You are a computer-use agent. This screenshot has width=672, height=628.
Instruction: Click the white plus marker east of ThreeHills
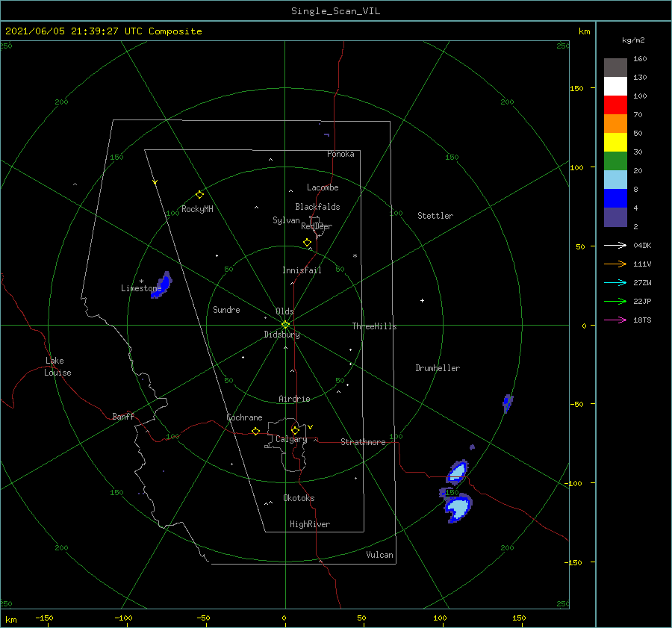pyautogui.click(x=422, y=300)
